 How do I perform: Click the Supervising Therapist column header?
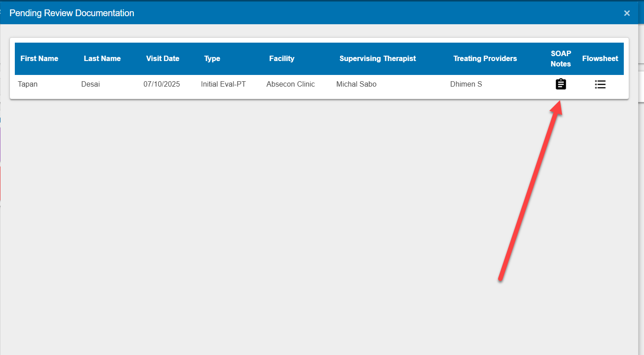[x=378, y=58]
